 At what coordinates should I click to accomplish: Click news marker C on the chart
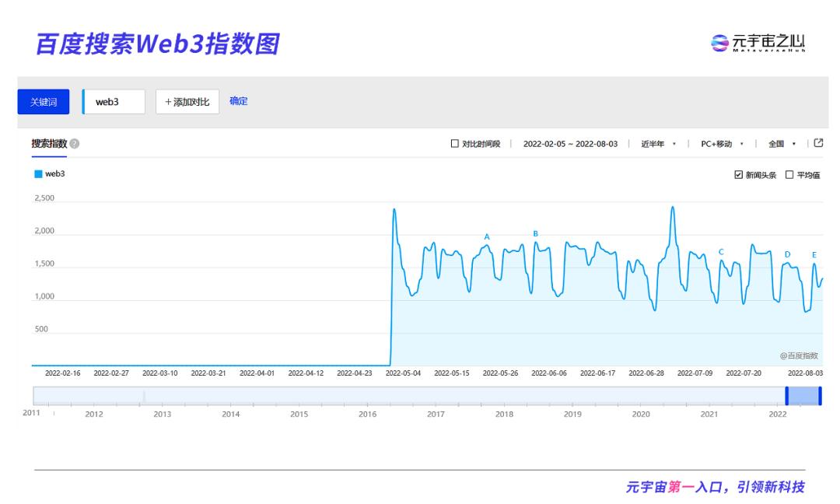[721, 252]
